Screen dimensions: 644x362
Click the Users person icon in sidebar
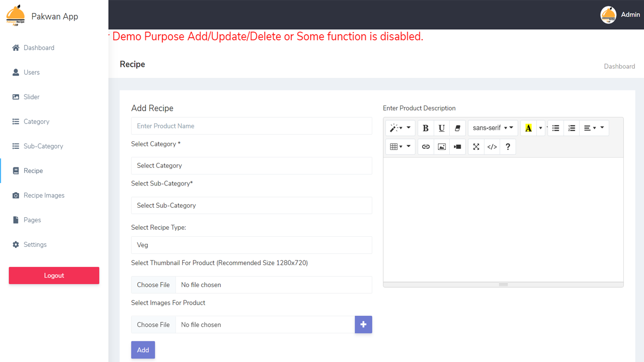(x=16, y=72)
